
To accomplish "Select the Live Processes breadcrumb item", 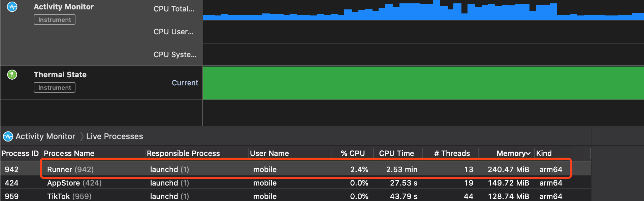I will point(115,136).
